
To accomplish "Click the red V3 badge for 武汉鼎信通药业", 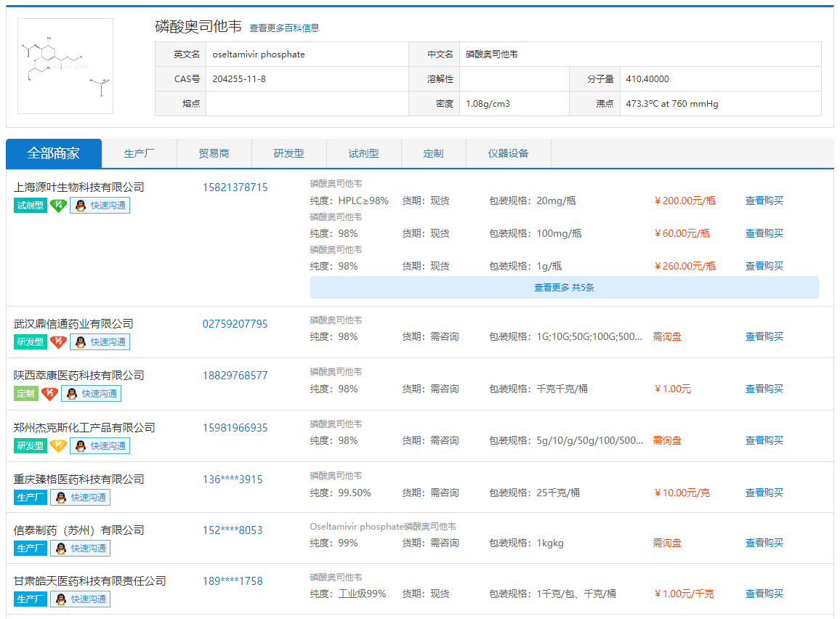I will click(x=58, y=342).
